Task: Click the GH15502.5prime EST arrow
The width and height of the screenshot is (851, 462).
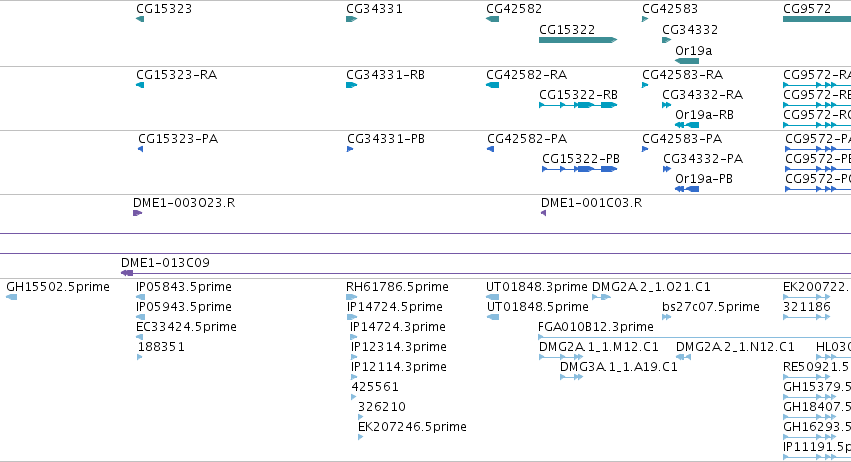Action: [11, 297]
